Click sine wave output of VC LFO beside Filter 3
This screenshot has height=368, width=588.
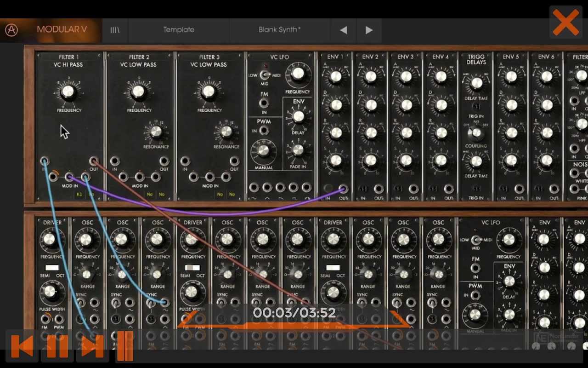tap(254, 188)
